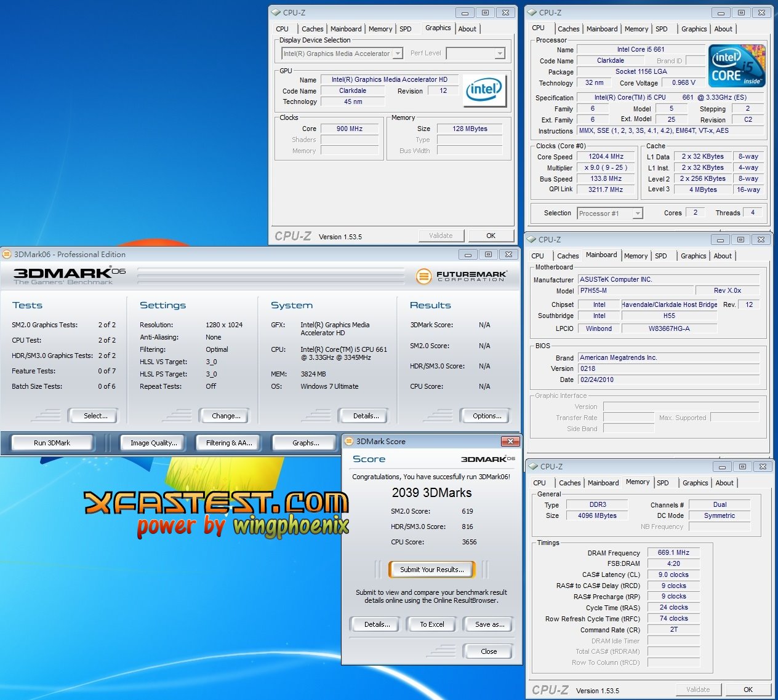778x700 pixels.
Task: Open the Graphics tab in the Memory CPU-Z window
Action: click(x=695, y=483)
